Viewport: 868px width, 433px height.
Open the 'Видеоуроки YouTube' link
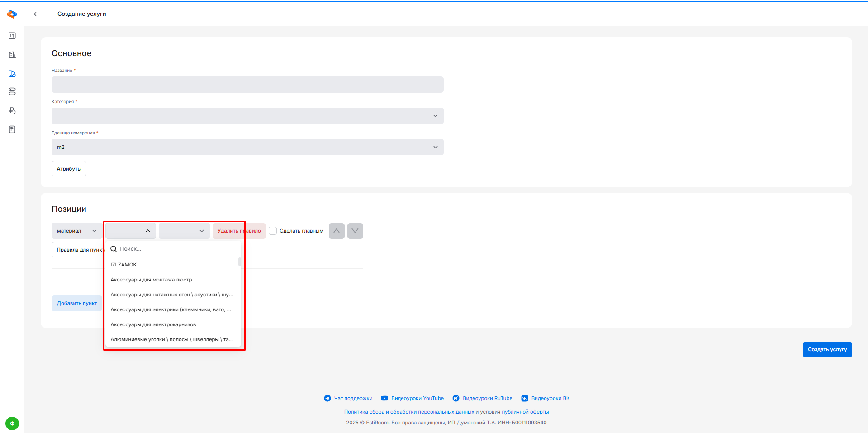coord(417,398)
